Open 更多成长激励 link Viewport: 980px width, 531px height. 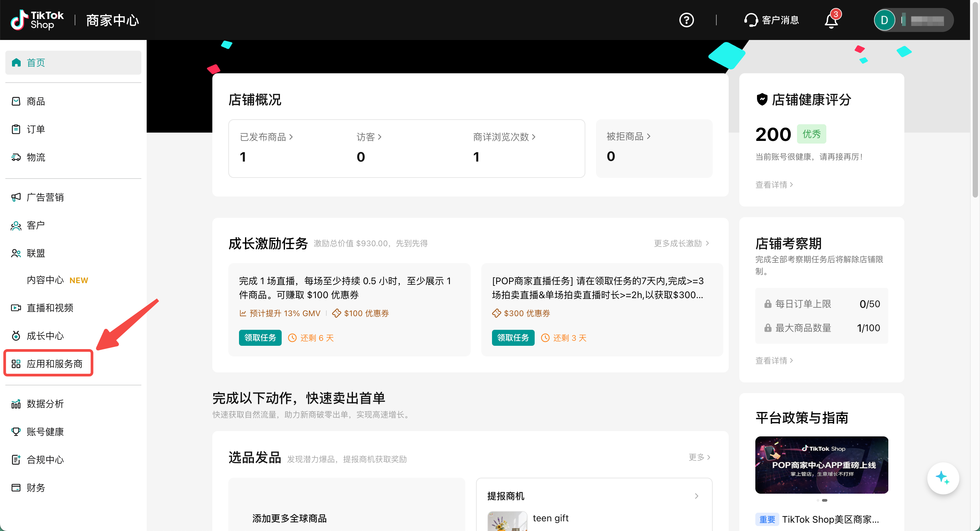tap(681, 243)
